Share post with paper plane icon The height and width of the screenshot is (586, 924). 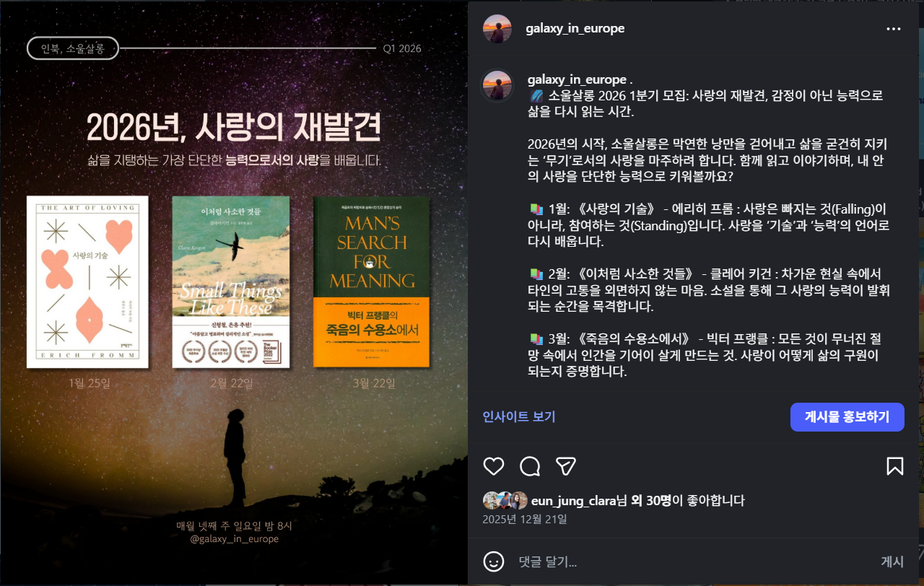566,466
